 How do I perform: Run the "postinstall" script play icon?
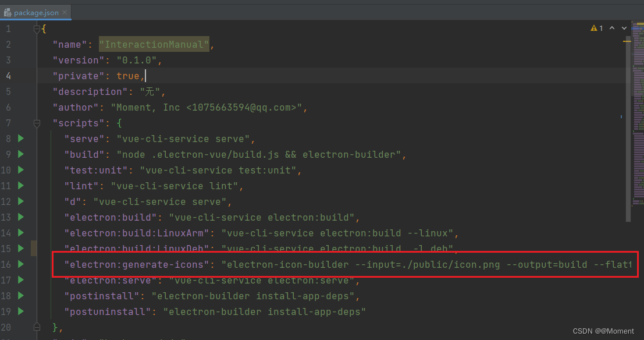click(x=20, y=296)
